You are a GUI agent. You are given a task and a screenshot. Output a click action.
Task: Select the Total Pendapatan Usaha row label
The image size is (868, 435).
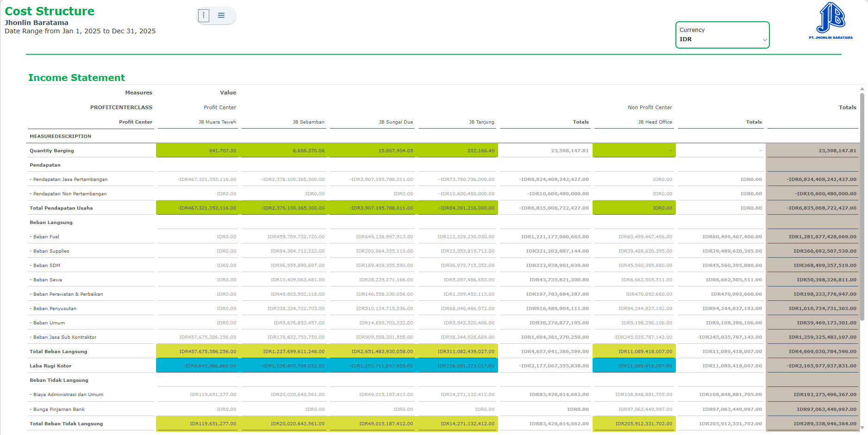[61, 208]
